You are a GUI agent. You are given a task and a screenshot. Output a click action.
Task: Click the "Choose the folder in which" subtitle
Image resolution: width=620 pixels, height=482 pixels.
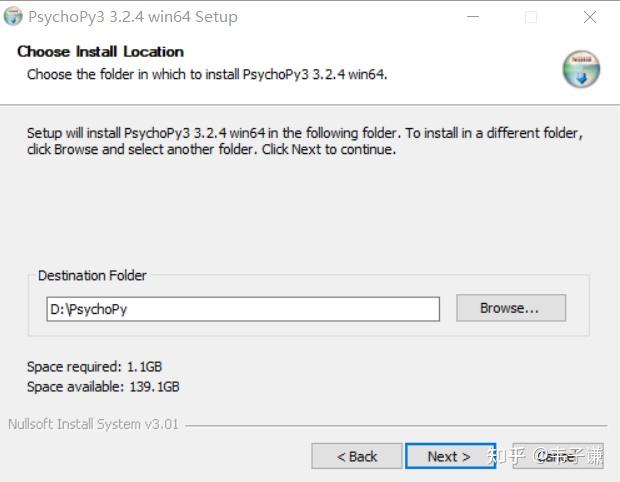click(206, 74)
